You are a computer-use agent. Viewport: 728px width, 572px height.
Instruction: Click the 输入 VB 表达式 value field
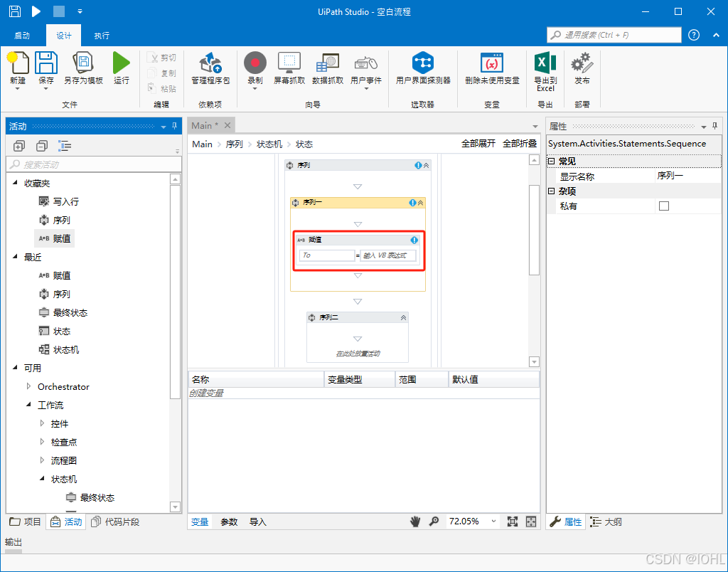387,255
